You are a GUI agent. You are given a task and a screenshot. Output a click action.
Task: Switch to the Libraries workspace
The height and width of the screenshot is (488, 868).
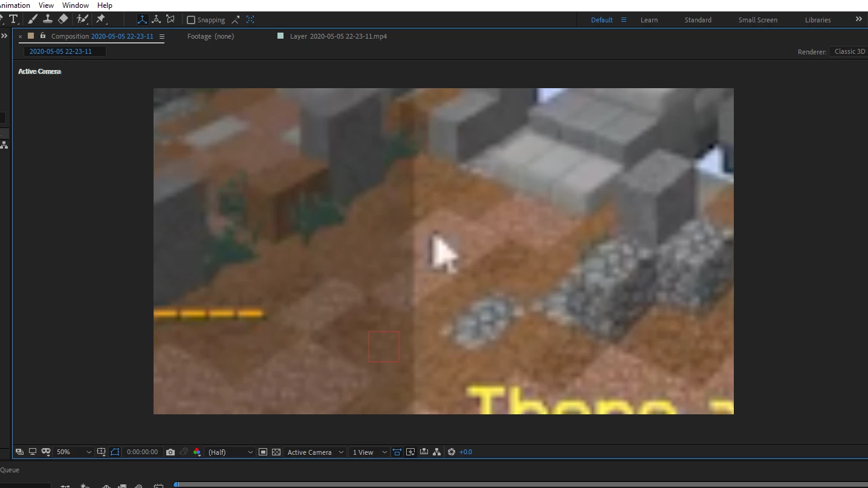[818, 20]
